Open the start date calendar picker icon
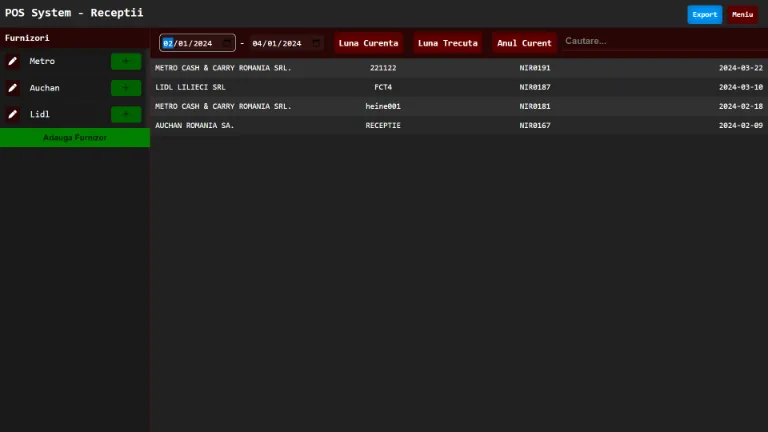This screenshot has width=768, height=432. [x=228, y=43]
